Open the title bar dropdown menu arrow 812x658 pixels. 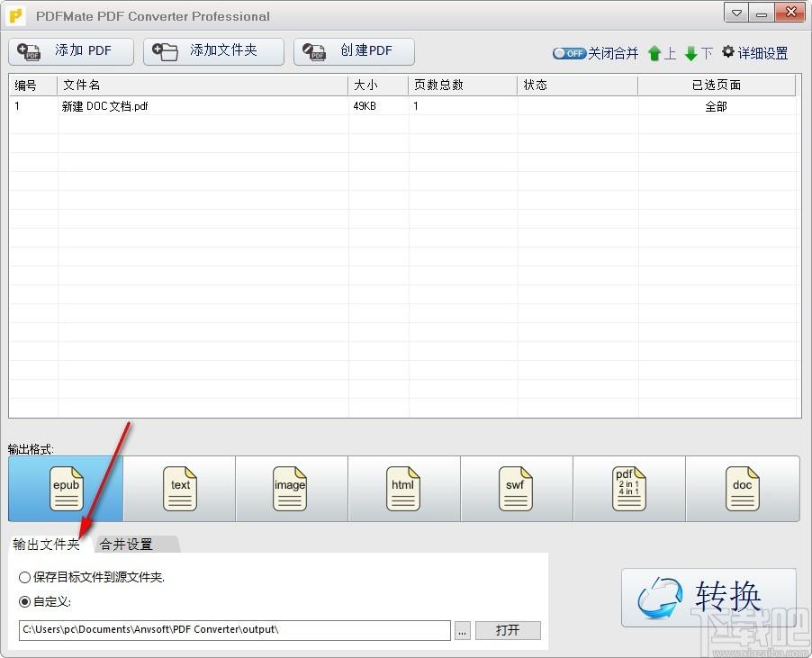coord(736,13)
